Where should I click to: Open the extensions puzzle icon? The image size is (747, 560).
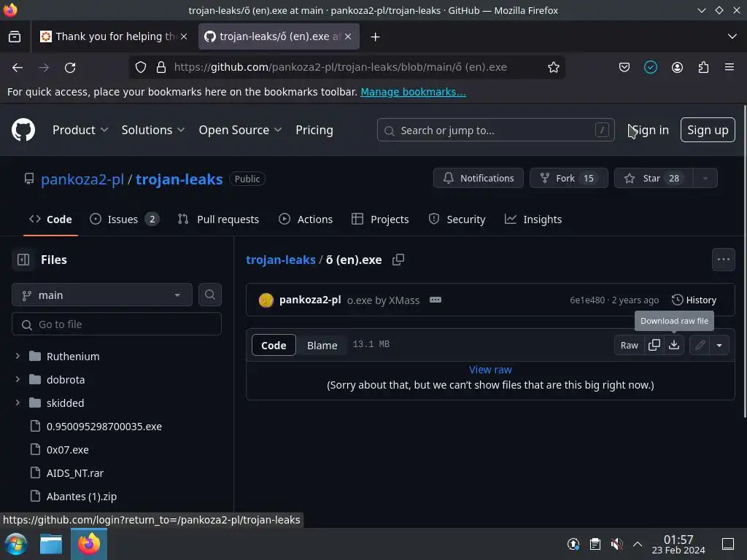click(703, 67)
